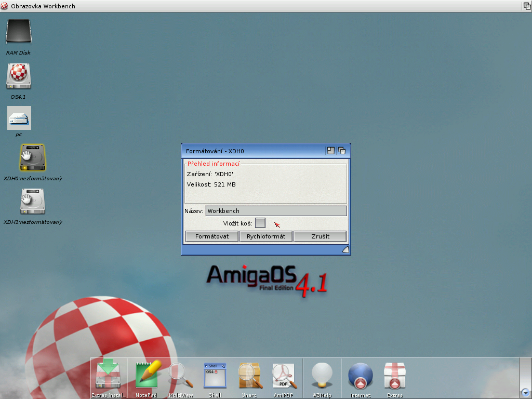
Task: Enable the 'Vložit koš' checkbox
Action: click(x=260, y=223)
